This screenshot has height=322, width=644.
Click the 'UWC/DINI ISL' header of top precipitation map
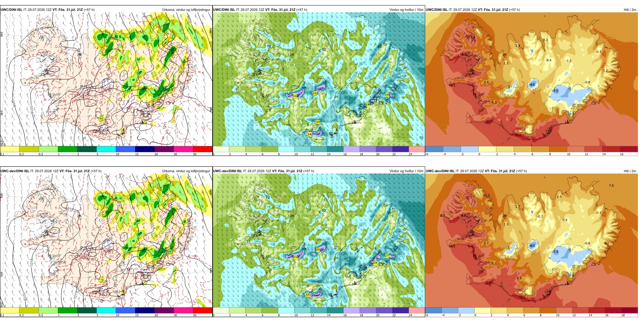pyautogui.click(x=12, y=10)
